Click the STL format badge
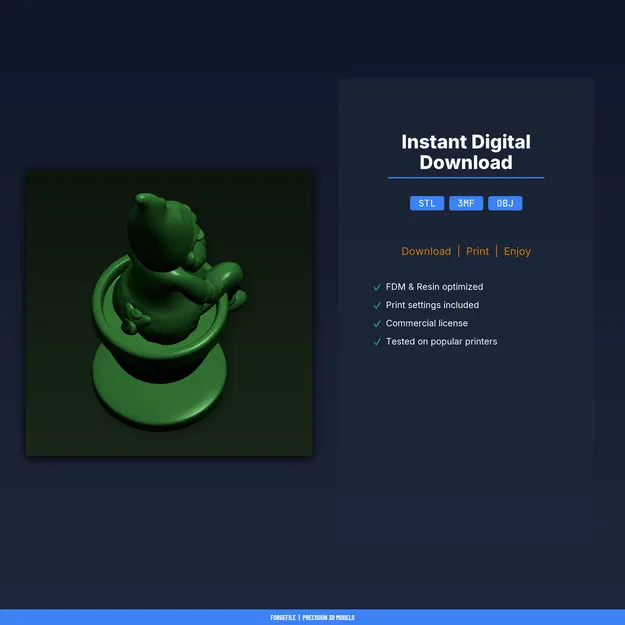The height and width of the screenshot is (625, 625). [x=426, y=203]
